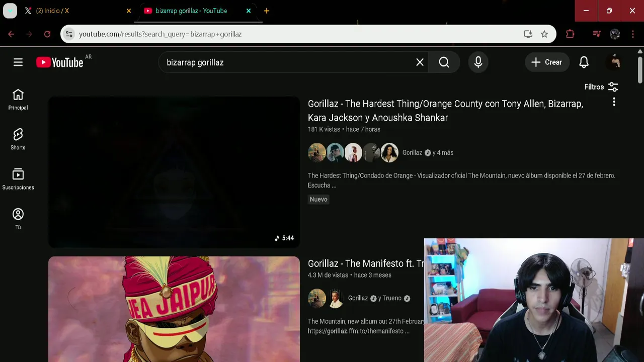Open The Manifesto video title

click(365, 263)
